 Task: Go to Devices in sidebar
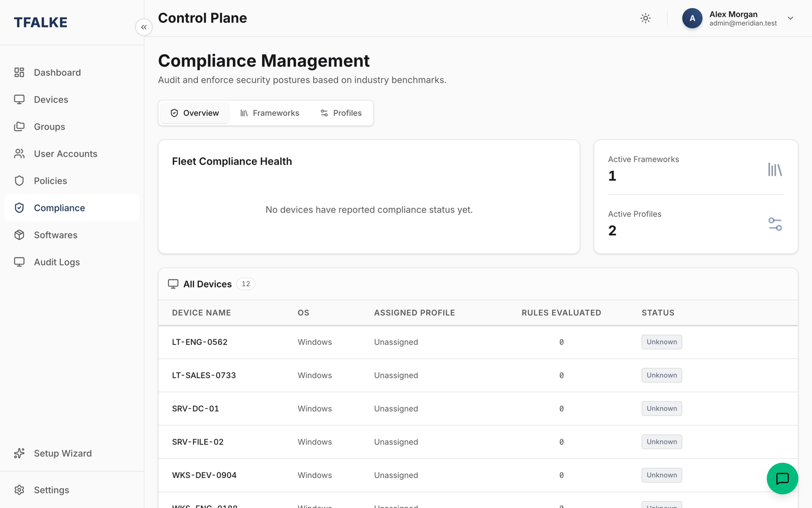72,100
